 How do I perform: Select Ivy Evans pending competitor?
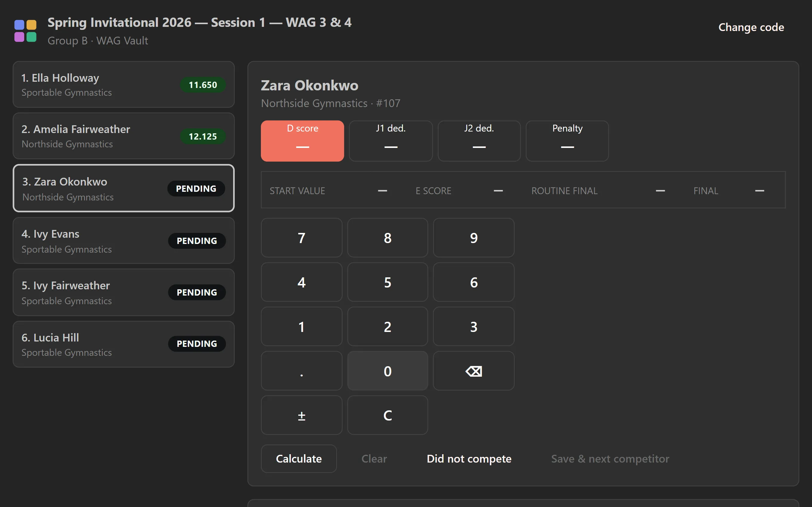[x=124, y=240]
